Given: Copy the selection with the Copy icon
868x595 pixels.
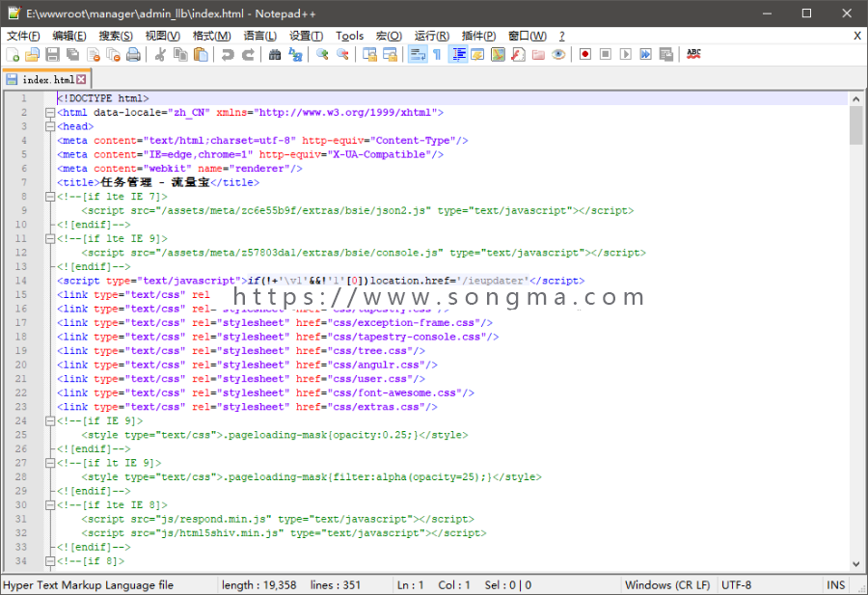Looking at the screenshot, I should tap(180, 54).
